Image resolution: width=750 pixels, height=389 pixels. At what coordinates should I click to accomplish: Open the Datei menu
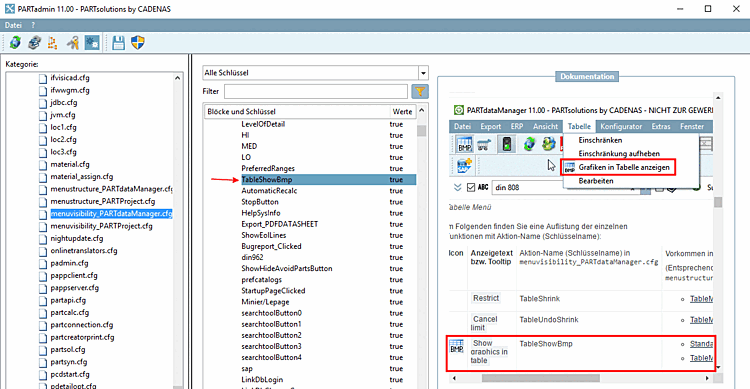(13, 25)
